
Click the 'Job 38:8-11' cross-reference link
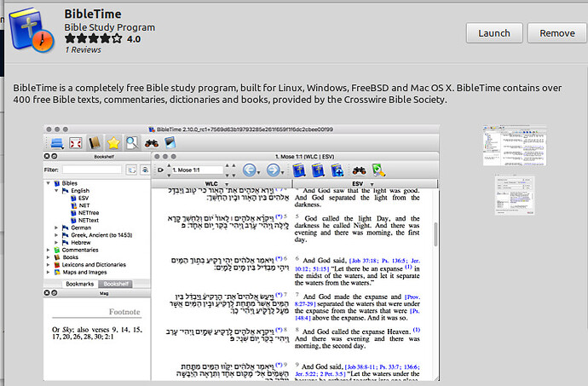[x=362, y=367]
